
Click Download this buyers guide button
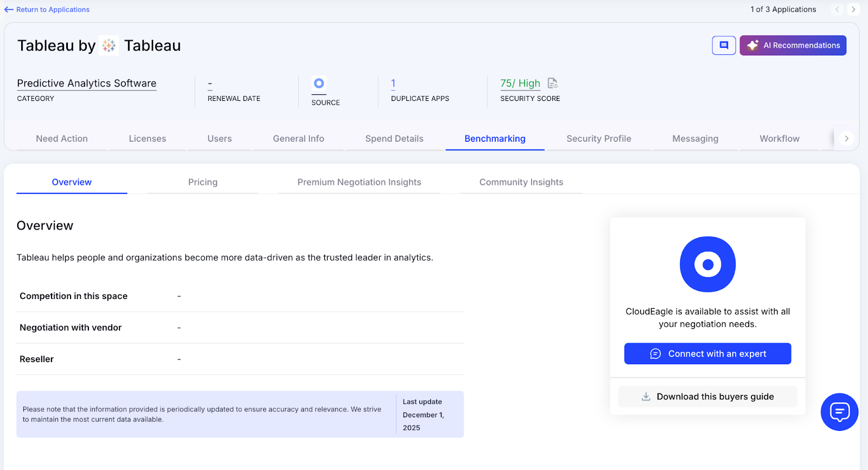pos(707,397)
